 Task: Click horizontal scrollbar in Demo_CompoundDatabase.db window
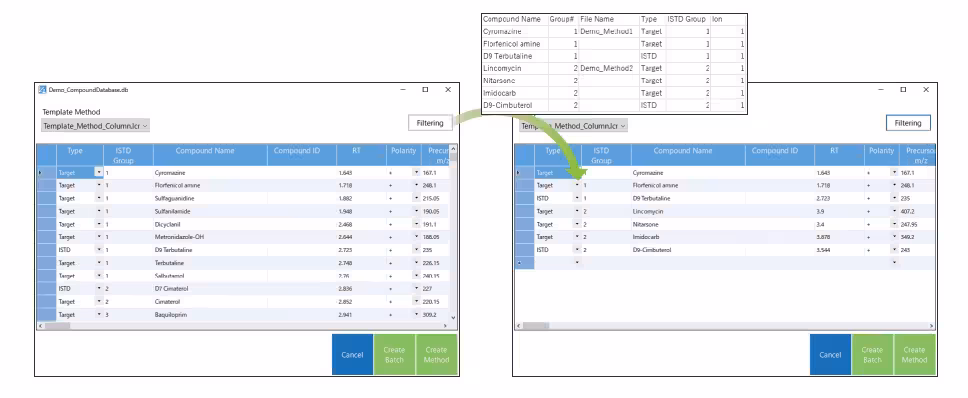244,325
